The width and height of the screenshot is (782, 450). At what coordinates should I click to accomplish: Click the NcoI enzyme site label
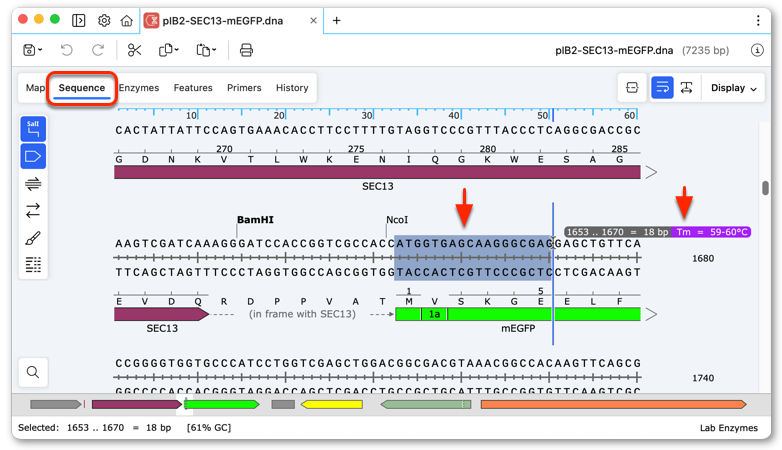click(397, 220)
